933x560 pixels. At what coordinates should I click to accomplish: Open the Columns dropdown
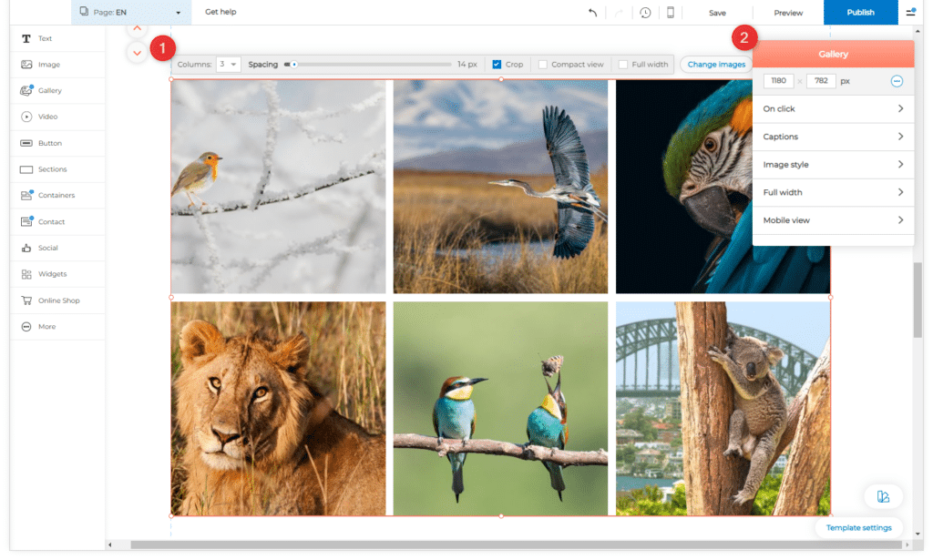click(228, 65)
